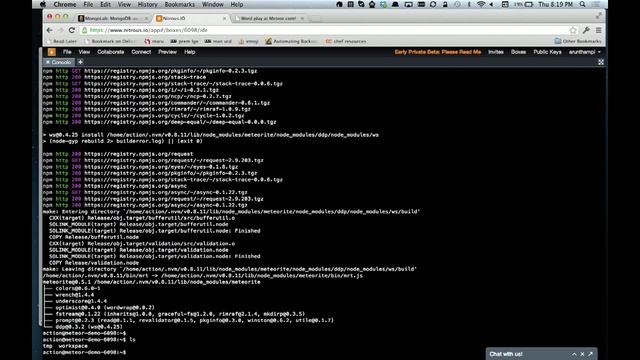640x360 pixels.
Task: Open the man uni bookmark
Action: tap(218, 41)
